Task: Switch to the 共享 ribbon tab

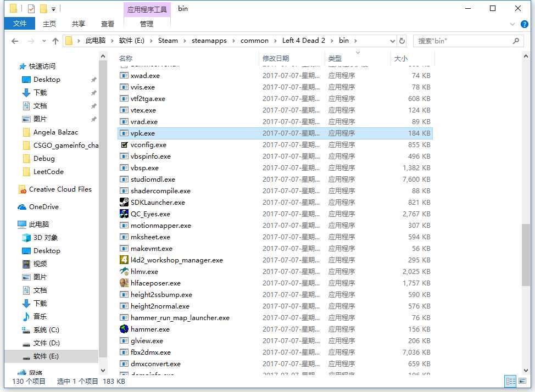Action: (x=78, y=24)
